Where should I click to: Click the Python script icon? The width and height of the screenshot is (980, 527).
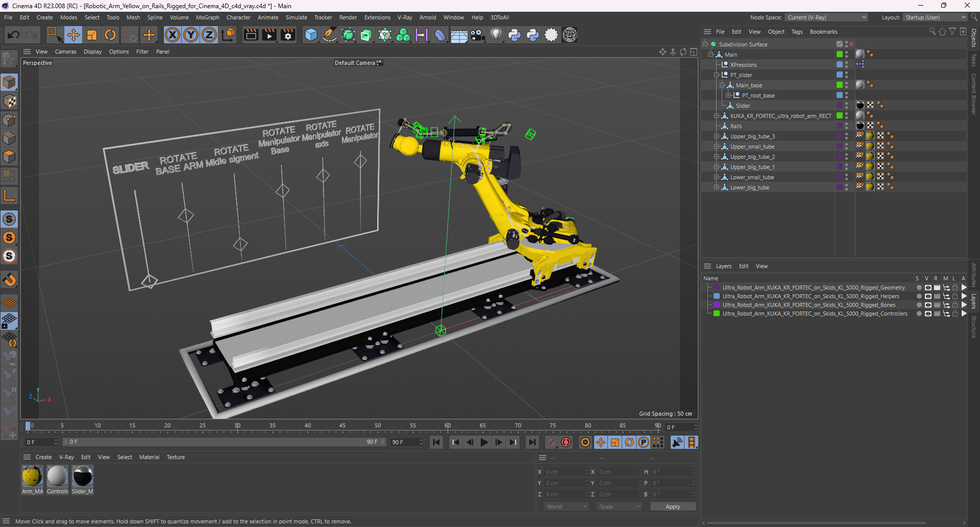(x=514, y=35)
